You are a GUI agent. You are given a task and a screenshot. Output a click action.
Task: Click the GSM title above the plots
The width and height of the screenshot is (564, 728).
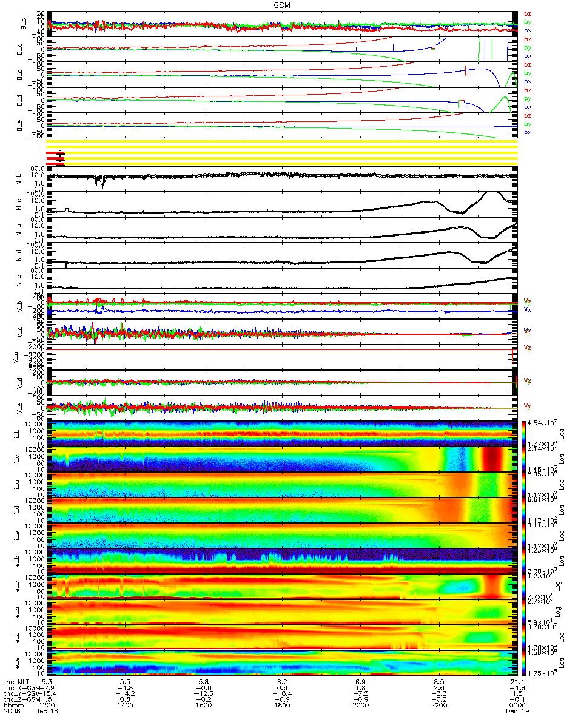click(x=281, y=4)
